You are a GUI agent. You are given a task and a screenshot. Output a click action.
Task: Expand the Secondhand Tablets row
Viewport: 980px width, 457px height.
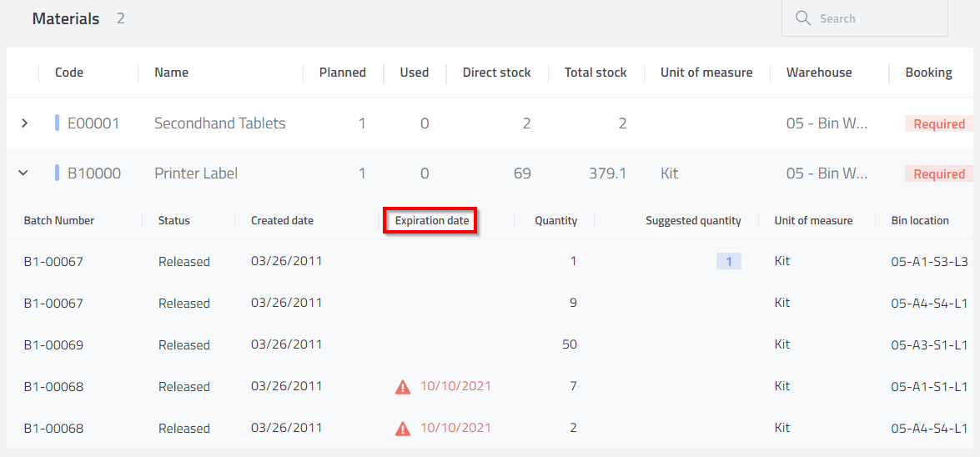pyautogui.click(x=24, y=123)
